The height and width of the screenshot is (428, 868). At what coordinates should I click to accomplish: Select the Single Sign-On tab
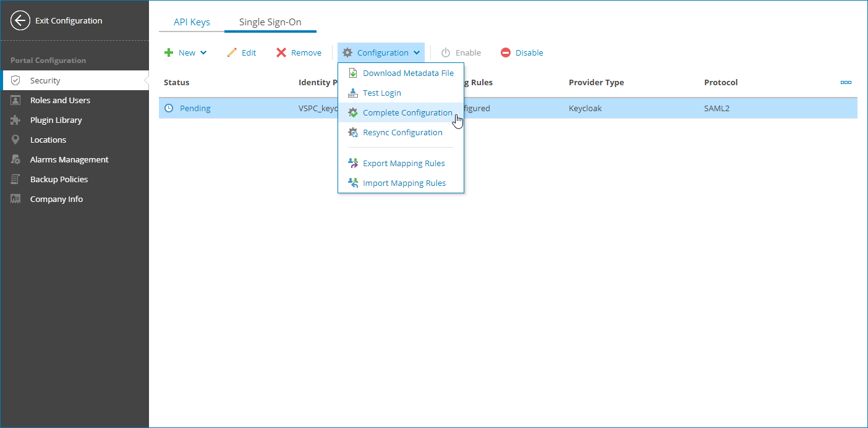pyautogui.click(x=270, y=22)
